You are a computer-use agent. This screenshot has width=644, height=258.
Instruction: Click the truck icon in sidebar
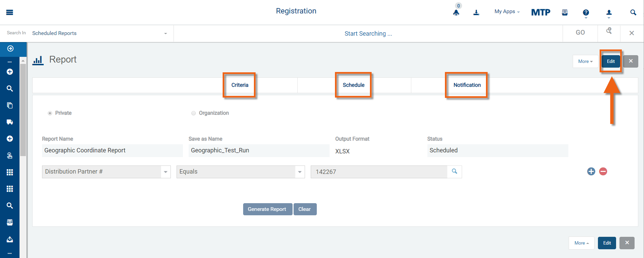point(10,122)
